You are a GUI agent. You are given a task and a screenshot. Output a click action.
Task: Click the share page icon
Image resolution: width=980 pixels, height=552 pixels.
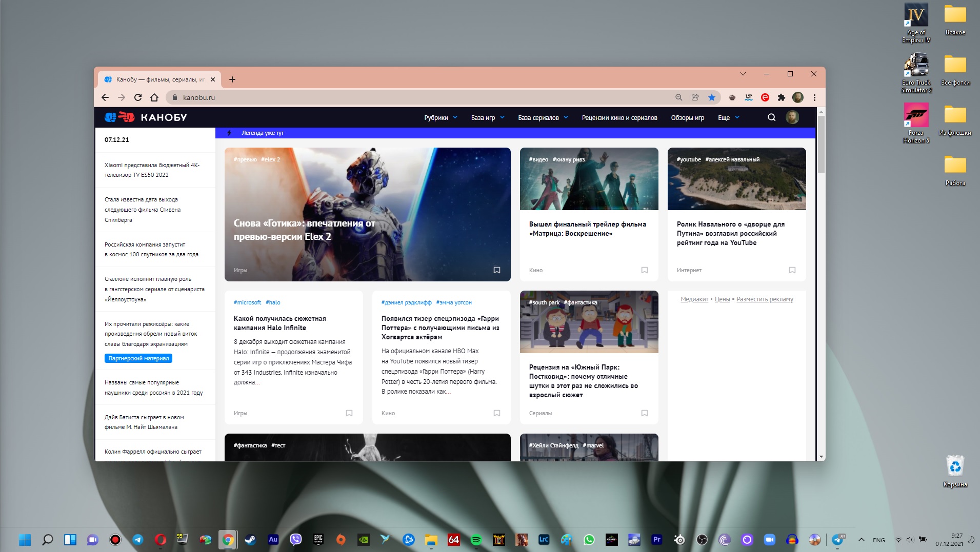tap(695, 97)
